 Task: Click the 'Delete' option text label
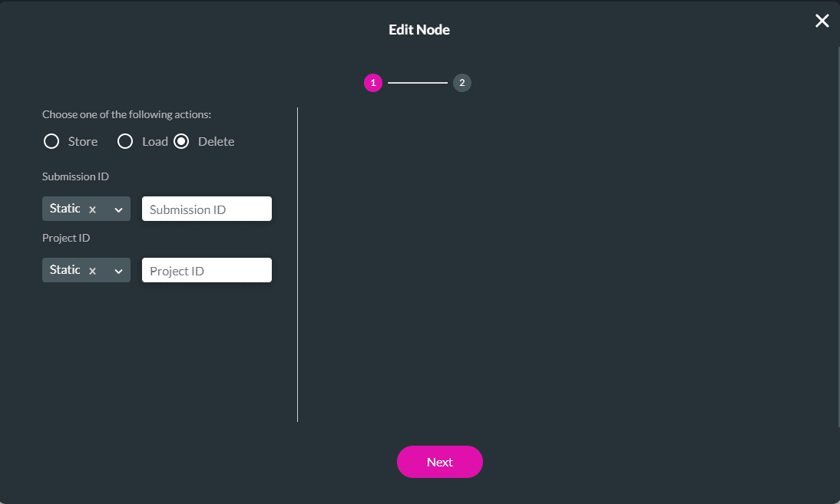217,141
